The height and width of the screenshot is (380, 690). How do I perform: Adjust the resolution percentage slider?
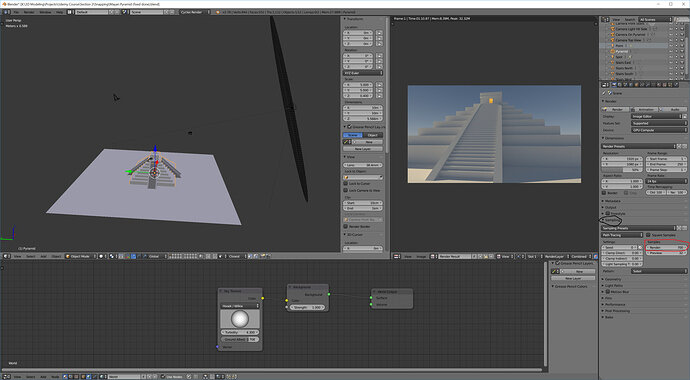621,170
